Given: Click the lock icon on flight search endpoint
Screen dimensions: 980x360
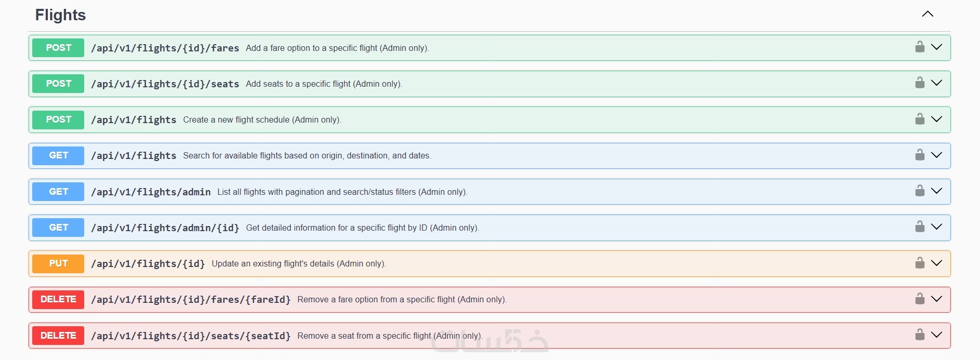Looking at the screenshot, I should tap(920, 155).
